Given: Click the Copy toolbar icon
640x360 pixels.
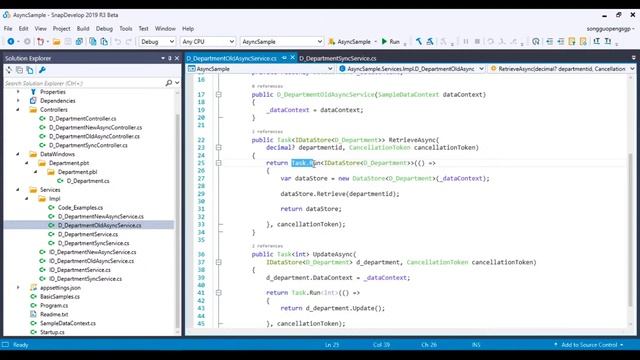Looking at the screenshot, I should 93,42.
